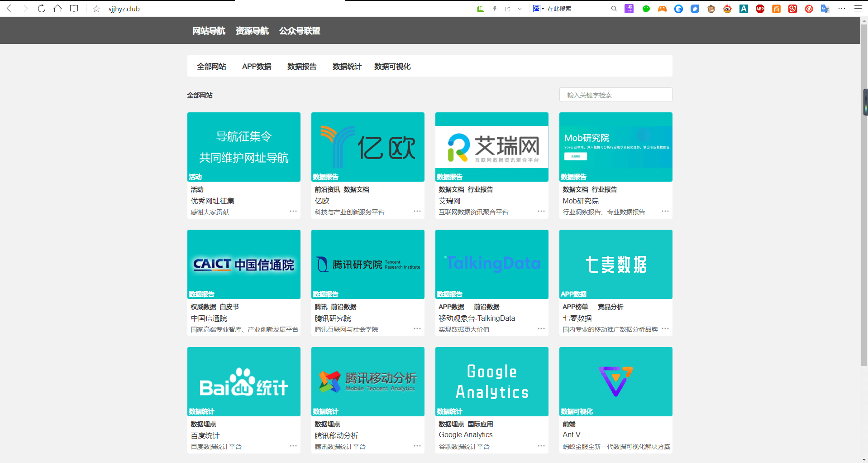Bookmark this page with the star icon
The height and width of the screenshot is (463, 868).
pos(96,9)
